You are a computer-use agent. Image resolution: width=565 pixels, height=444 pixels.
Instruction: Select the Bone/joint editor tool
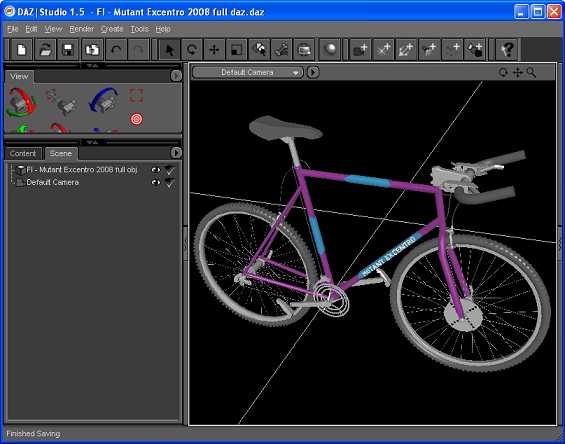[281, 49]
